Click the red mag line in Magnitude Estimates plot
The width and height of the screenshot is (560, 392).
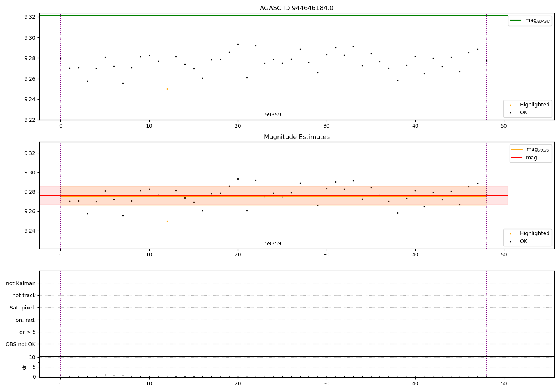tap(274, 195)
